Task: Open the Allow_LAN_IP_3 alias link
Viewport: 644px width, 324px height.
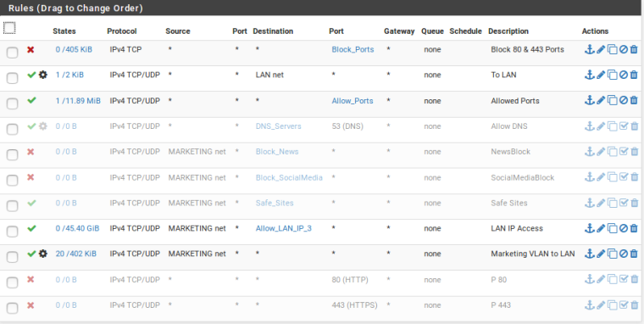Action: (283, 229)
